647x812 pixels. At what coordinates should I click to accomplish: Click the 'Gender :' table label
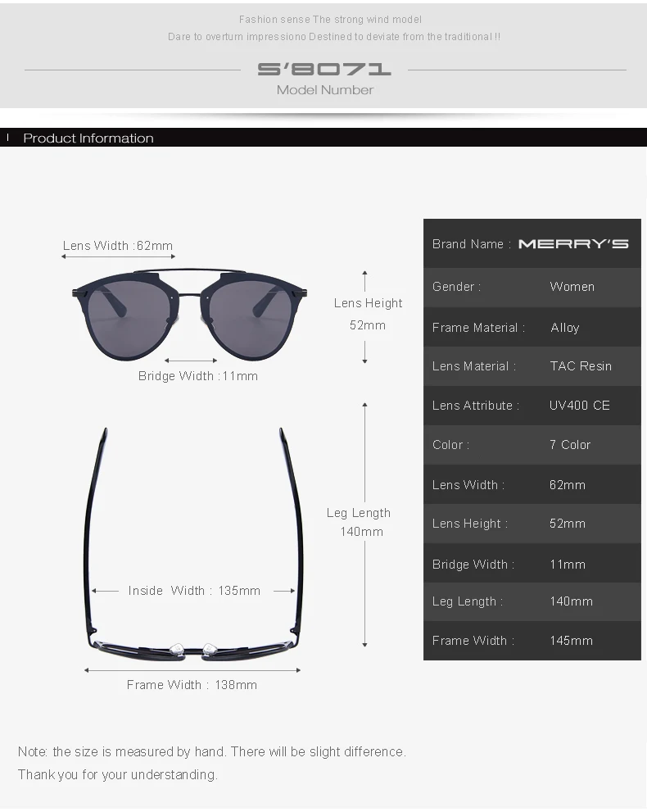point(456,287)
